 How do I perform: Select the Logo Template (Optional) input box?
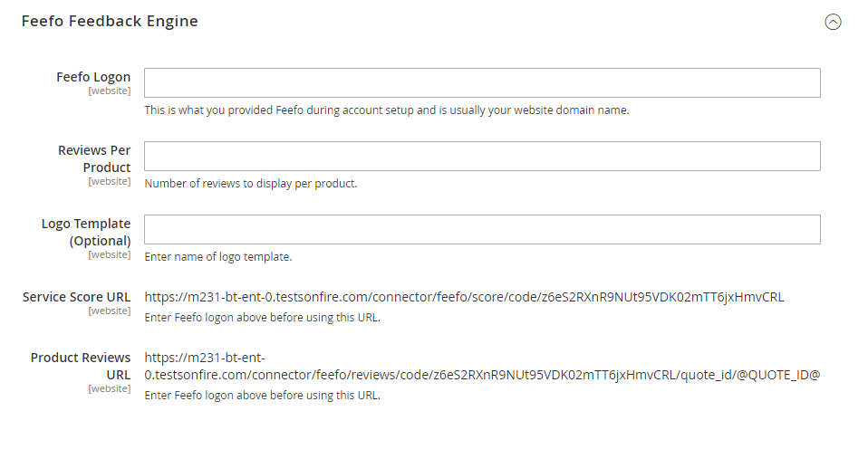click(x=482, y=230)
